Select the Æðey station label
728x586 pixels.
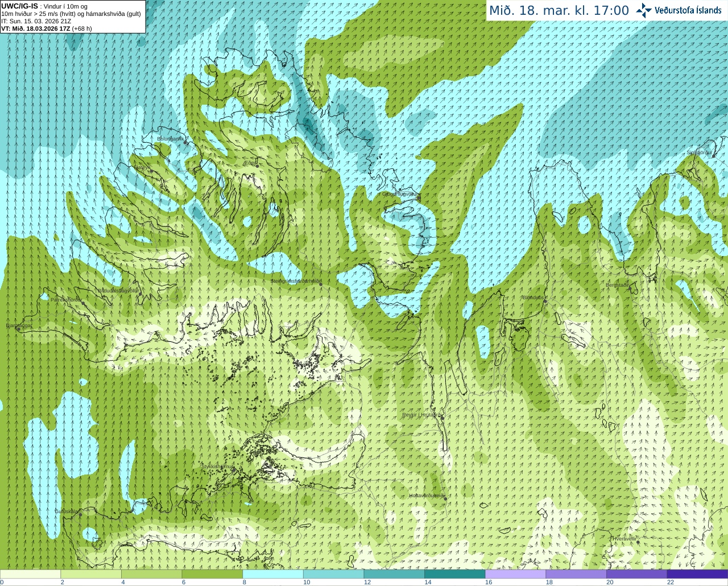click(250, 162)
